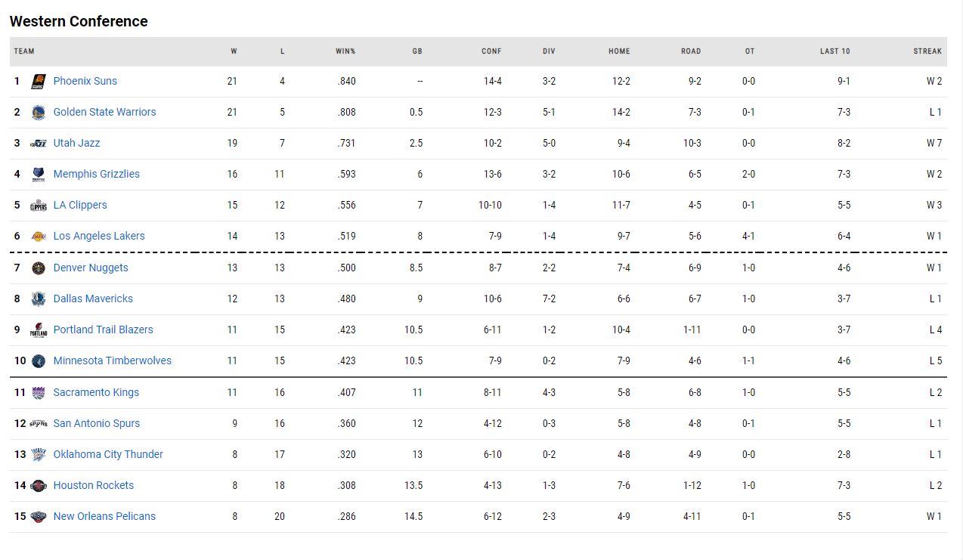Click the Denver Nuggets logo icon

39,268
